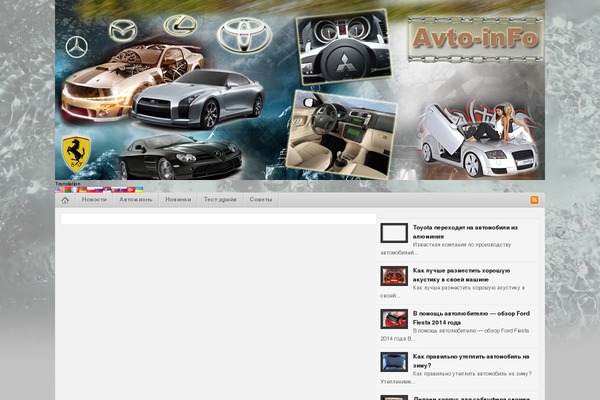Screen dimensions: 600x400
Task: Open the home page icon in navigation bar
Action: tap(65, 200)
